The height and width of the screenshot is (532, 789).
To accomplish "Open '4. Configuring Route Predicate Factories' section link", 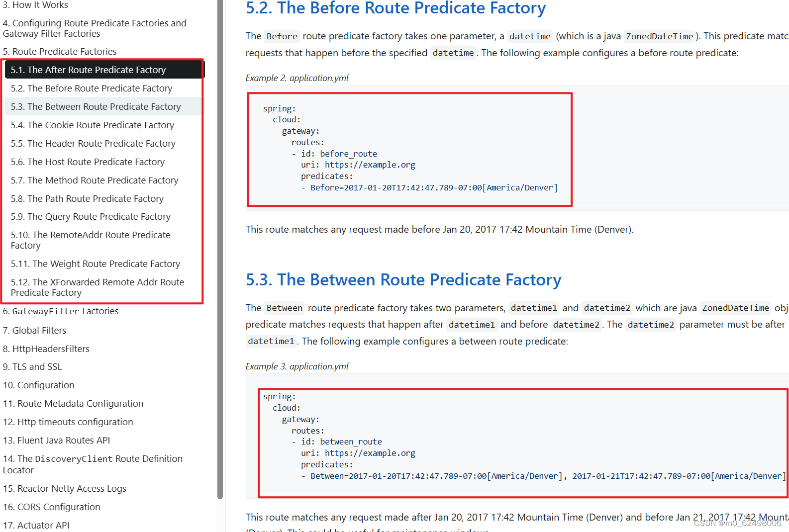I will pos(95,28).
